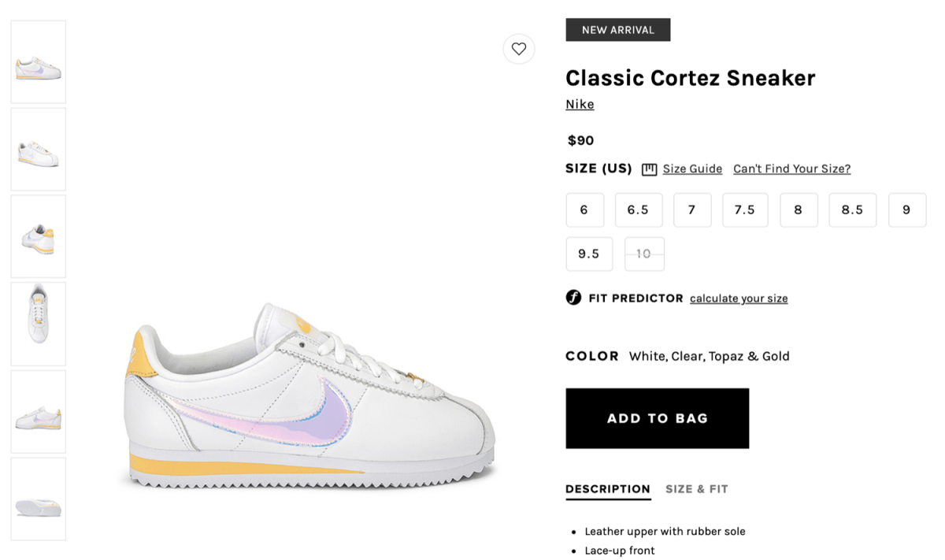Screen dimensions: 945x560
Task: Open the Size Guide link
Action: point(692,169)
